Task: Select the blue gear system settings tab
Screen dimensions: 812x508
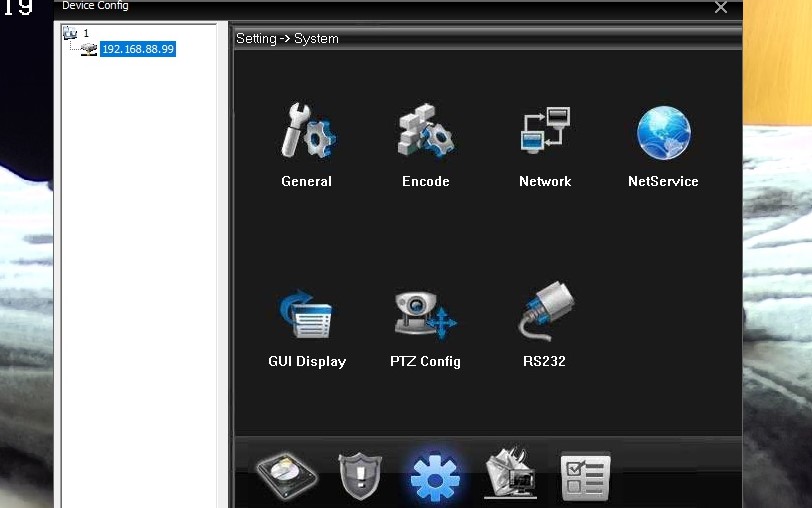Action: tap(435, 478)
